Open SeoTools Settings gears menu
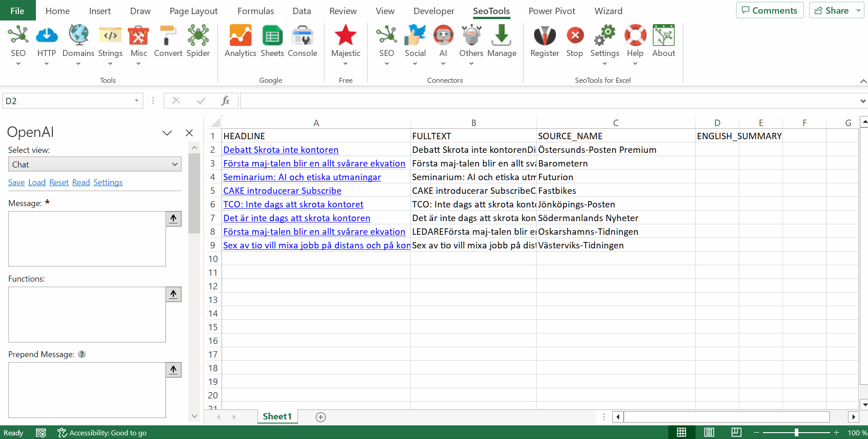Viewport: 868px width, 439px height. point(605,45)
